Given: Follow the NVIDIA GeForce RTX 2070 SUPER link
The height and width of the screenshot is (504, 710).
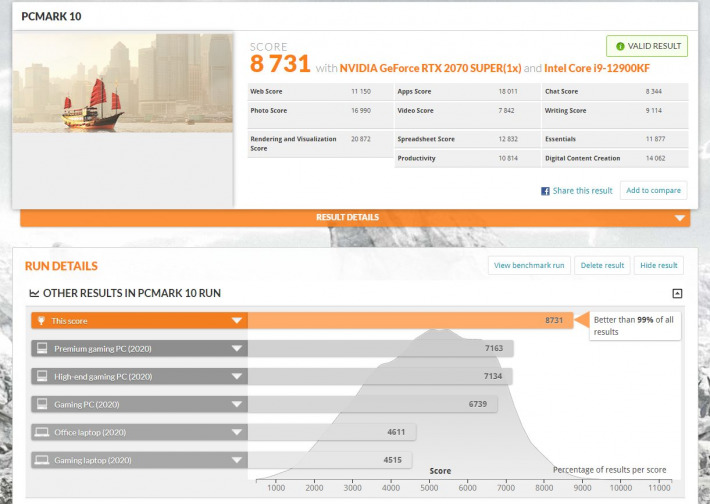Looking at the screenshot, I should point(429,68).
